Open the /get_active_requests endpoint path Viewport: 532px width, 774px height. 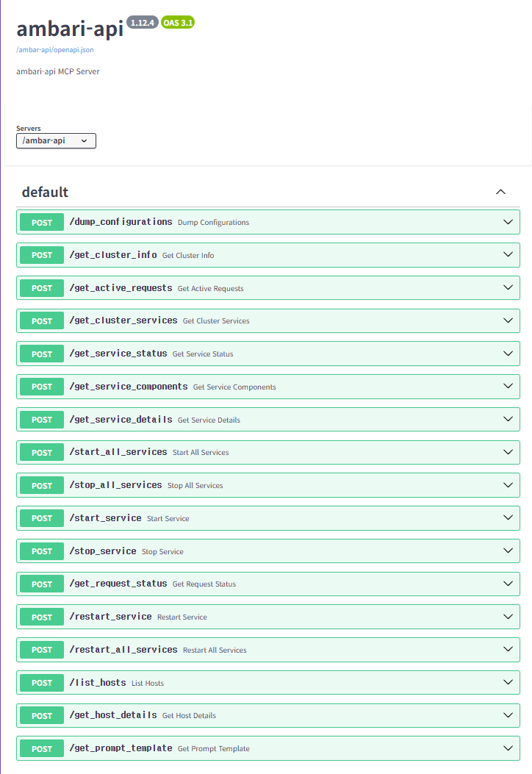[121, 288]
